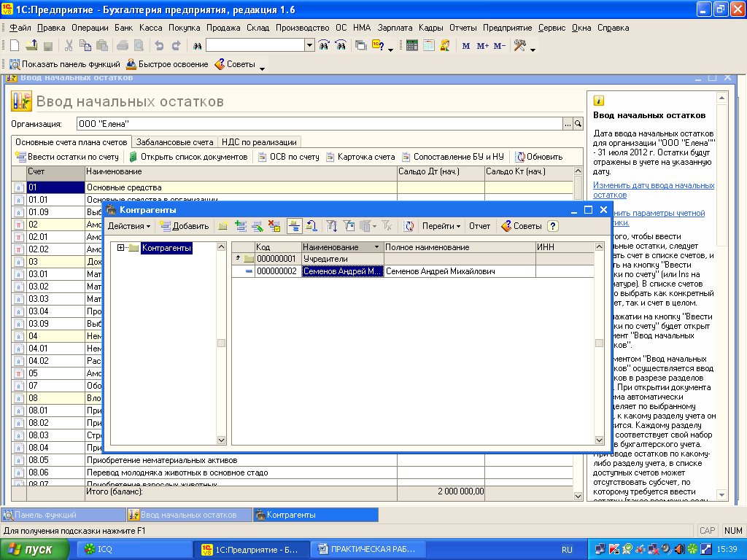Click Открыть список документов button
Viewport: 747px width, 560px height.
pyautogui.click(x=189, y=157)
